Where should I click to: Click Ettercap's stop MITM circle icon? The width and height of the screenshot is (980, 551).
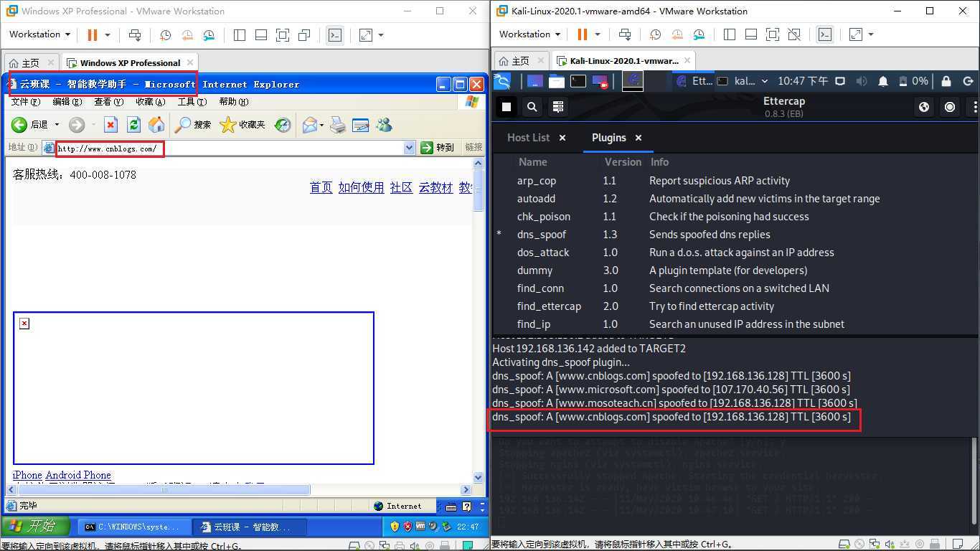[x=950, y=107]
